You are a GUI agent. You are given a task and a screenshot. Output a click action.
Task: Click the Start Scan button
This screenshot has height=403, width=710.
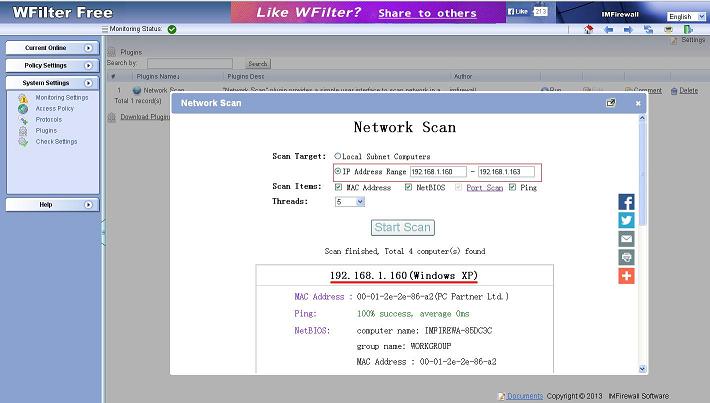[403, 227]
